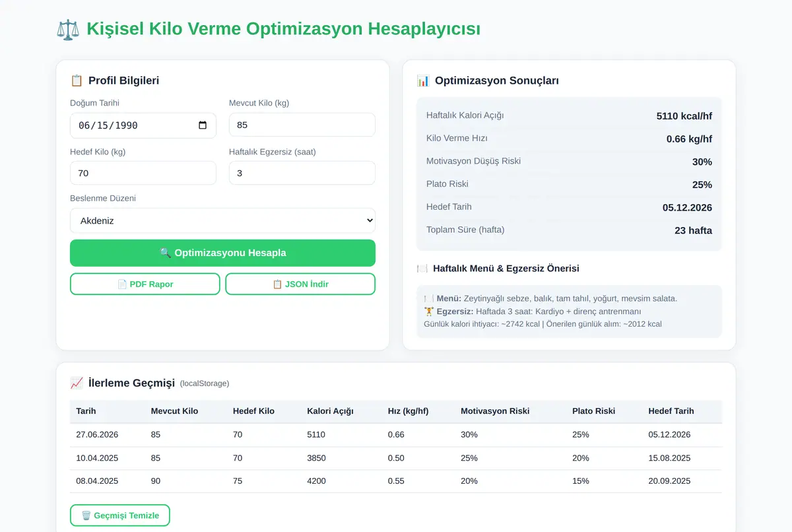Click the 05.12.2026 value in results panel
Viewport: 792px width, 532px height.
click(x=687, y=207)
